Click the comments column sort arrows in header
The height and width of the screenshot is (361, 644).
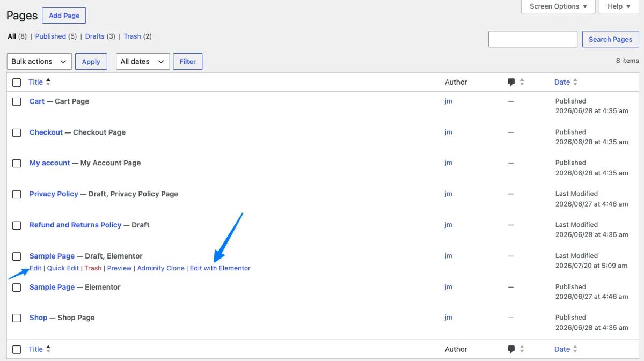(522, 82)
